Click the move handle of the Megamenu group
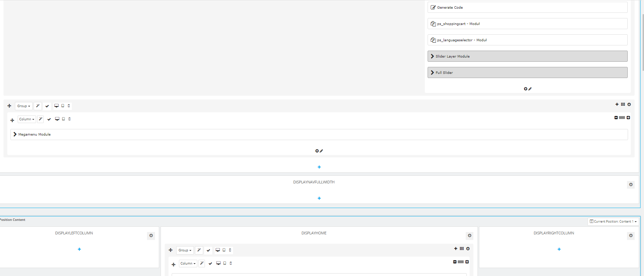The image size is (644, 276). [x=9, y=106]
